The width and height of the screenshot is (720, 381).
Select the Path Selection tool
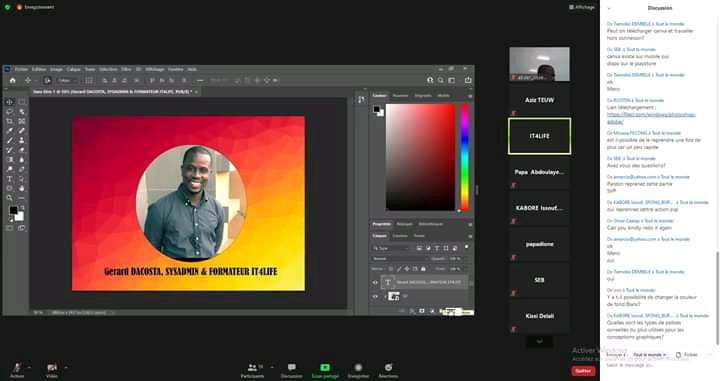22,179
